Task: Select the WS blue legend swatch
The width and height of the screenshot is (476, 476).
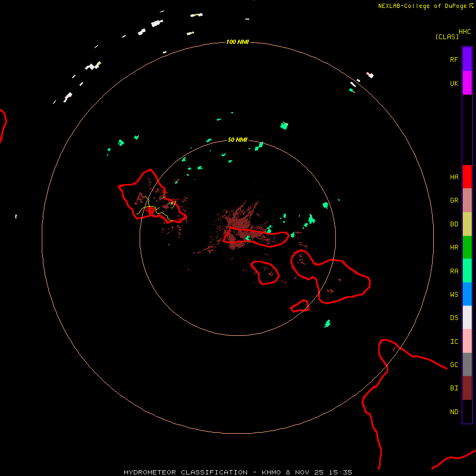Action: [467, 294]
